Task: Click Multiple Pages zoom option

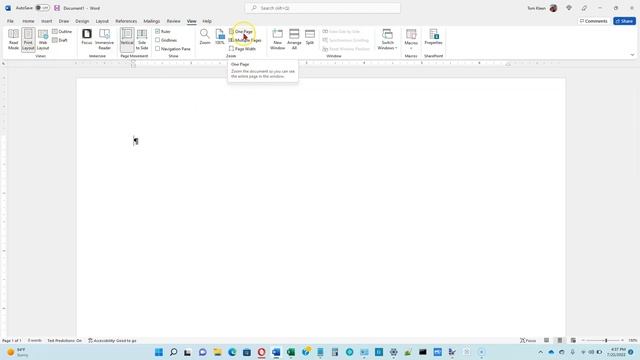Action: (245, 40)
